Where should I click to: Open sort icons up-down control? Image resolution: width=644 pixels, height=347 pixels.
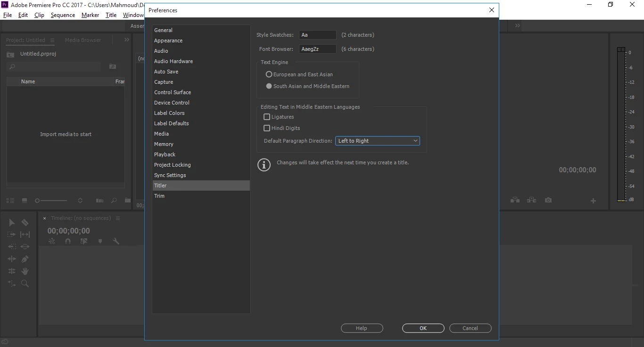click(80, 201)
